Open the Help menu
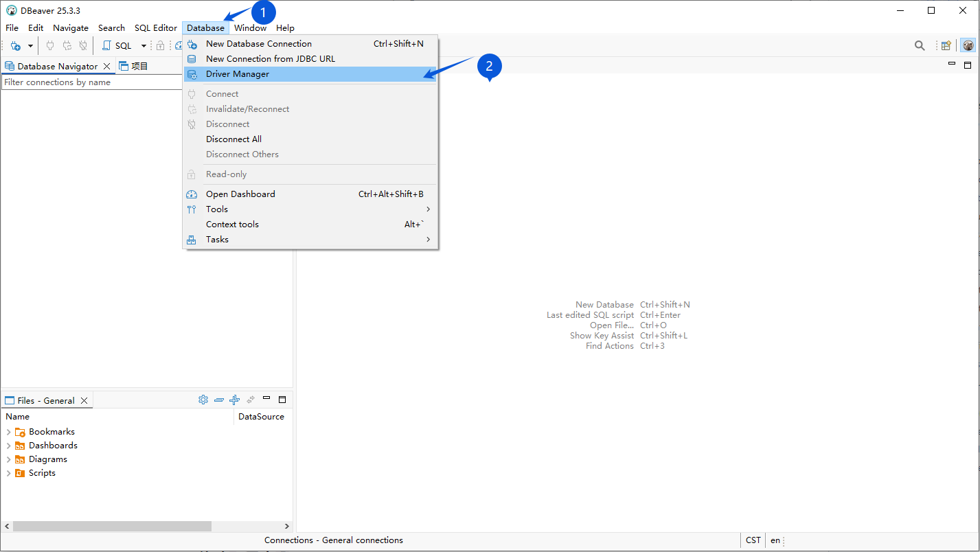This screenshot has height=552, width=980. 285,28
